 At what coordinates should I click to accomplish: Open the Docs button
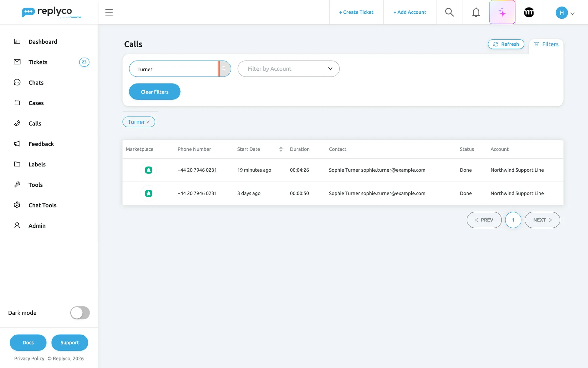pos(28,342)
